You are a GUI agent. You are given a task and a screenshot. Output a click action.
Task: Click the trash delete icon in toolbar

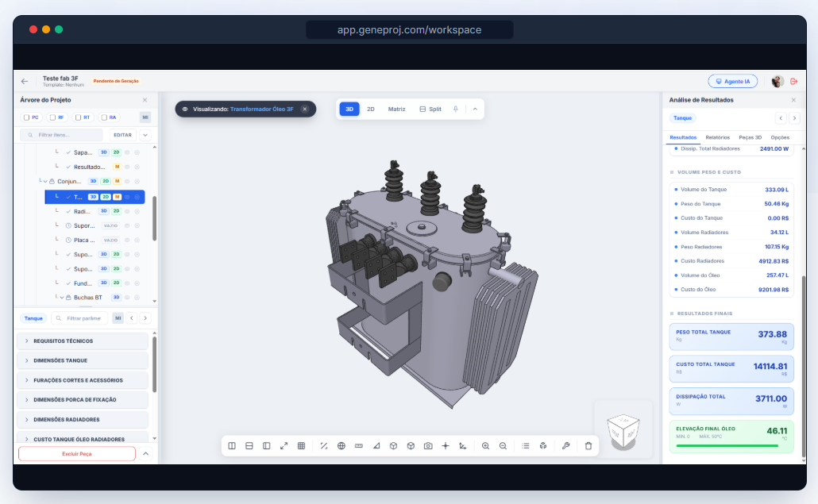click(588, 445)
